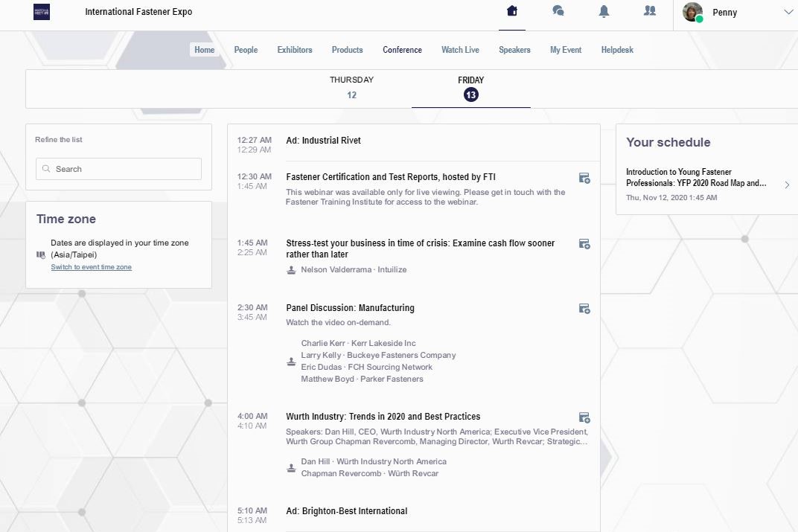Click the International Fastener Expo logo

(42, 12)
